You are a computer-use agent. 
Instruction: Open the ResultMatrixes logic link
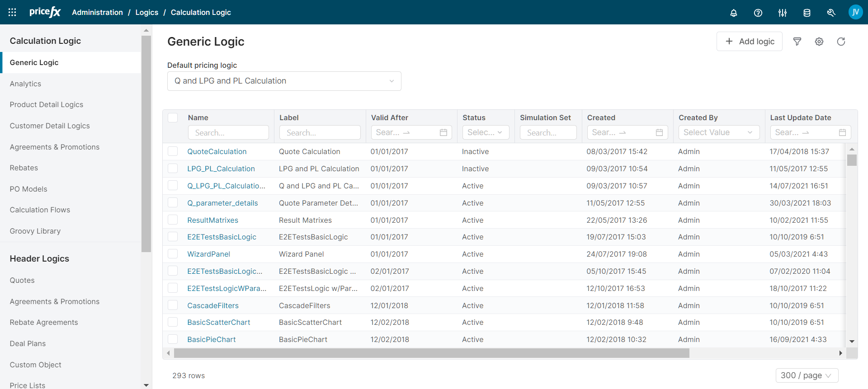pyautogui.click(x=212, y=220)
